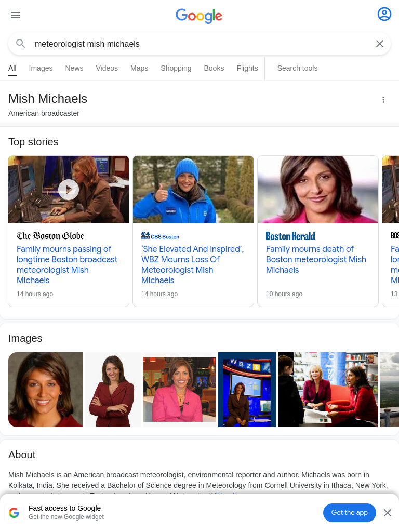
Task: Click 'Fast access to Google' banner text
Action: click(x=65, y=508)
